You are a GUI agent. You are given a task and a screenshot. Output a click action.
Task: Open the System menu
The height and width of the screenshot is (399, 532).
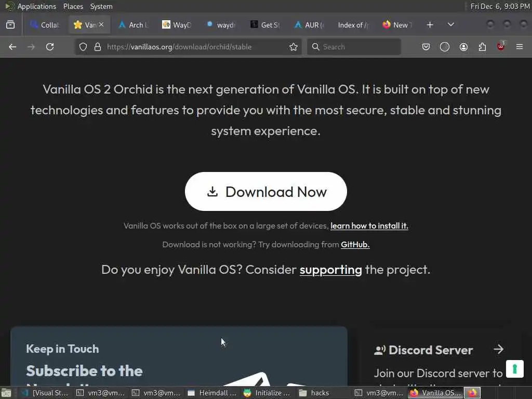[101, 6]
